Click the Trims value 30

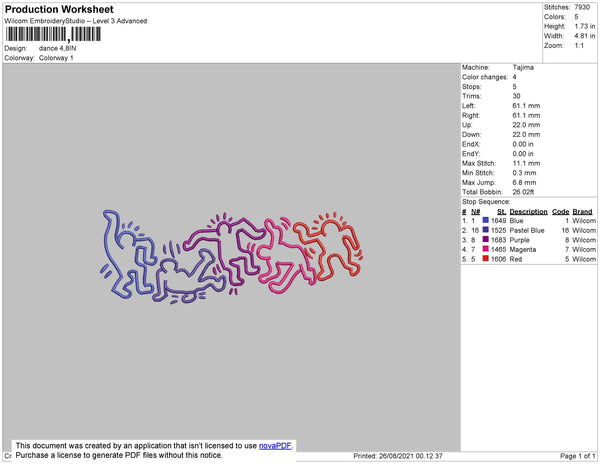pos(516,96)
